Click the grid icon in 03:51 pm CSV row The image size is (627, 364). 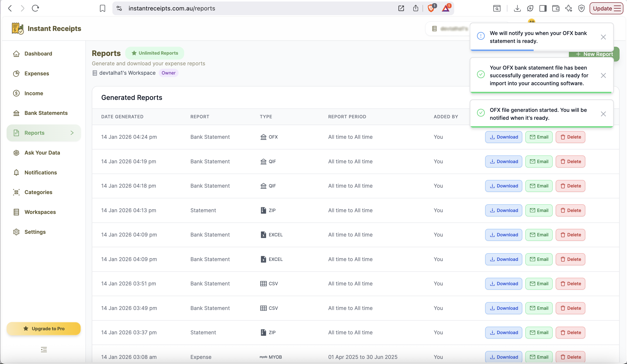[263, 284]
